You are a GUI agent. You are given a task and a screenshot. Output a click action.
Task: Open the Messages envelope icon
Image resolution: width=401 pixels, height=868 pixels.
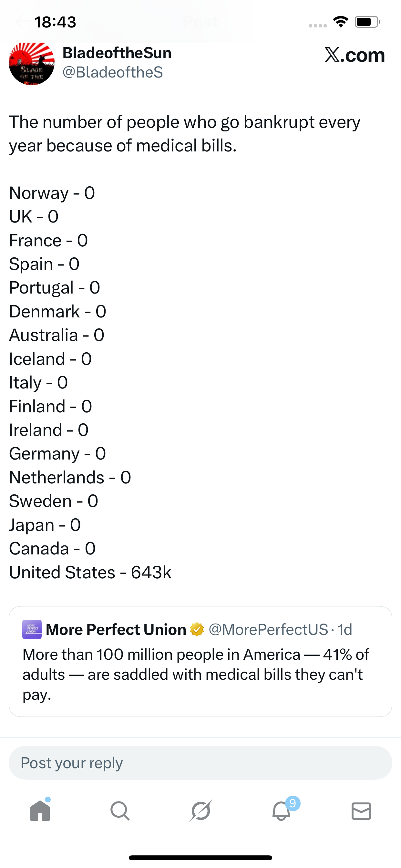pyautogui.click(x=361, y=811)
